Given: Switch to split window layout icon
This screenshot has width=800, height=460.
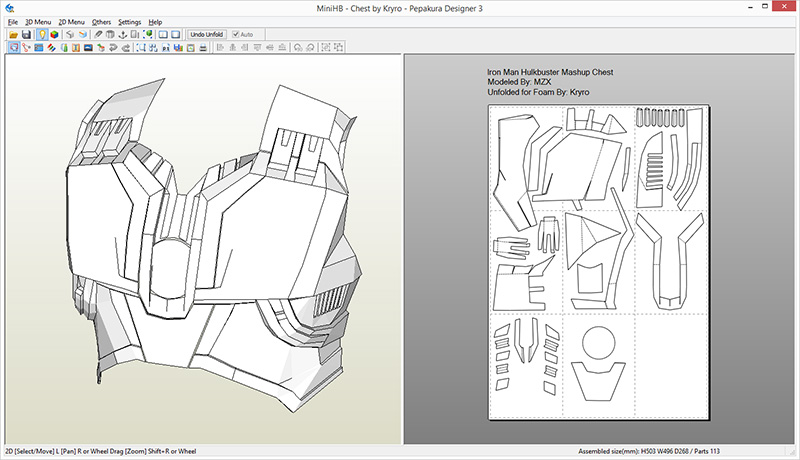Looking at the screenshot, I should (x=163, y=35).
